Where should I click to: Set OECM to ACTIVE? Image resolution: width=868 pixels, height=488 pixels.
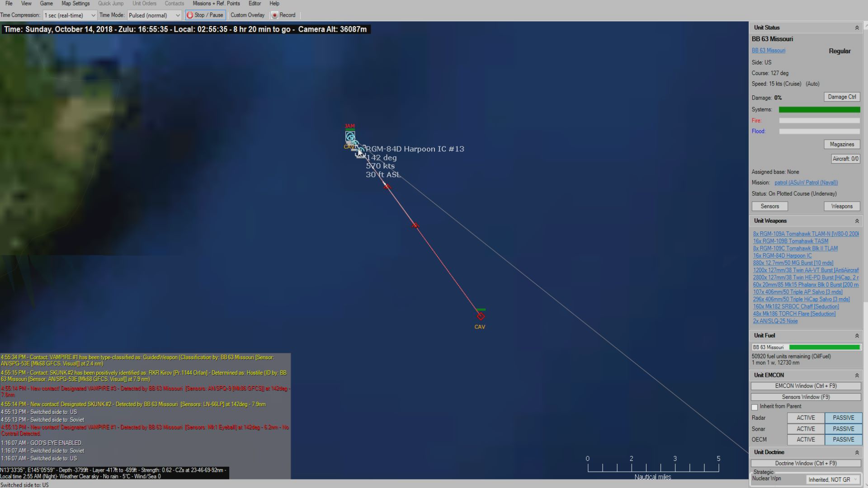click(806, 440)
